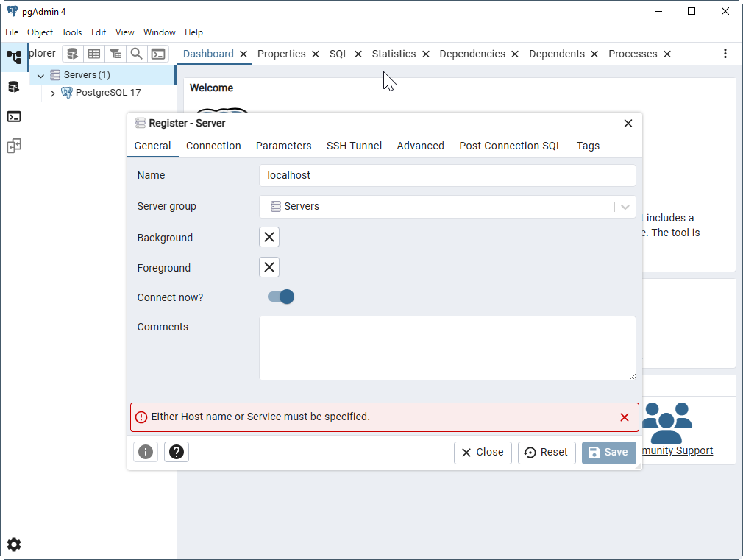Click the PostgreSQL 17 elephant server icon
The width and height of the screenshot is (743, 560).
[x=67, y=93]
